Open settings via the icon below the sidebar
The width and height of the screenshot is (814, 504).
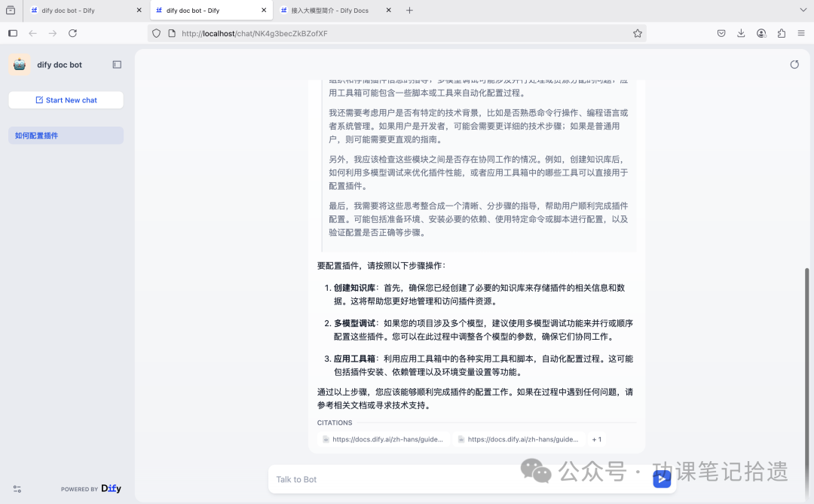click(x=16, y=488)
